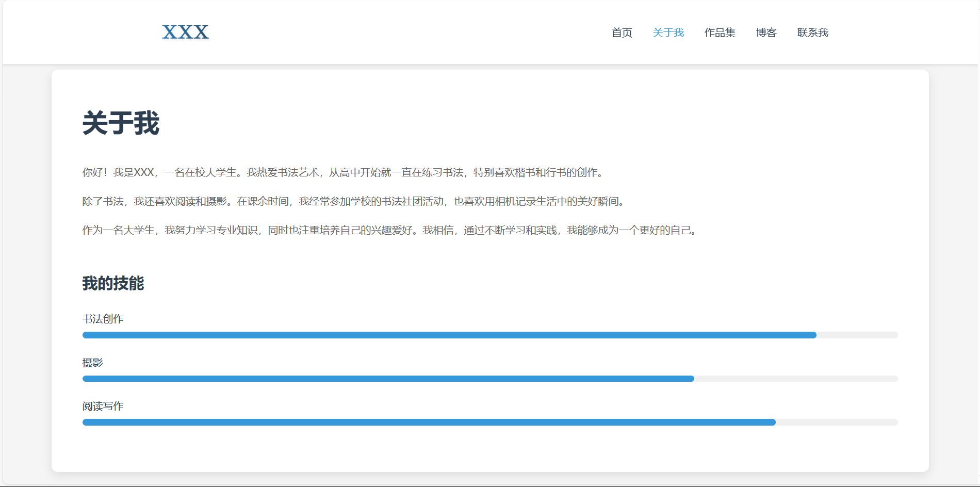
Task: Click the blue fill of 书法创作 bar
Action: tap(449, 335)
